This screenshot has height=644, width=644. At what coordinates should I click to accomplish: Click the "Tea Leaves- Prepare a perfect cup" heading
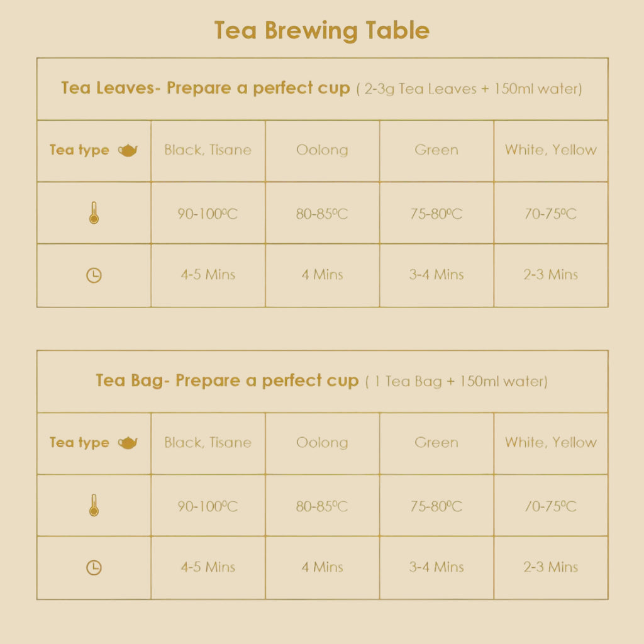(x=205, y=88)
